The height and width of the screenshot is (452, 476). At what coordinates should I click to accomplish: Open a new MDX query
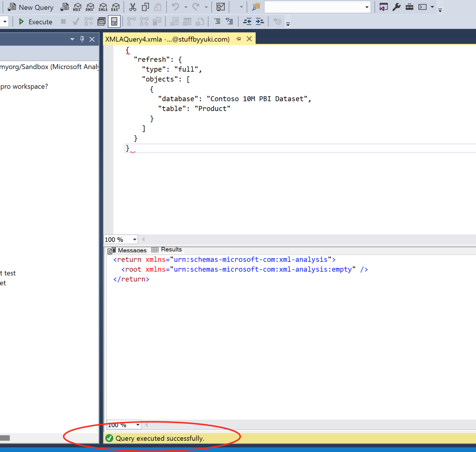pyautogui.click(x=77, y=7)
